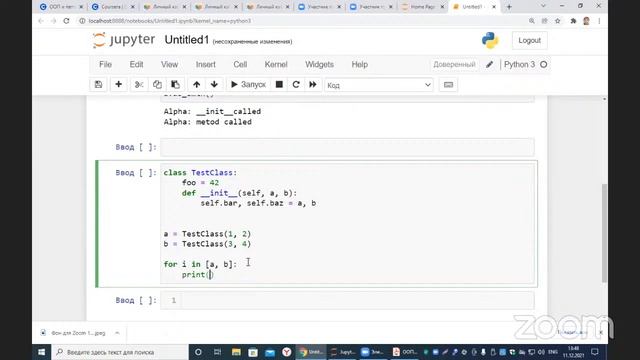Screen dimensions: 640x360
Task: Restart kernel and run all fast-forward icon
Action: click(313, 84)
